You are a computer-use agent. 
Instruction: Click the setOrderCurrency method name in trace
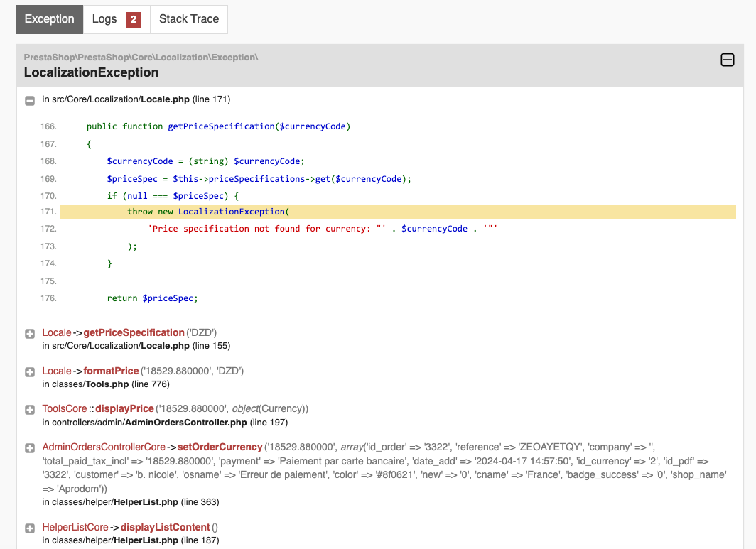[220, 447]
